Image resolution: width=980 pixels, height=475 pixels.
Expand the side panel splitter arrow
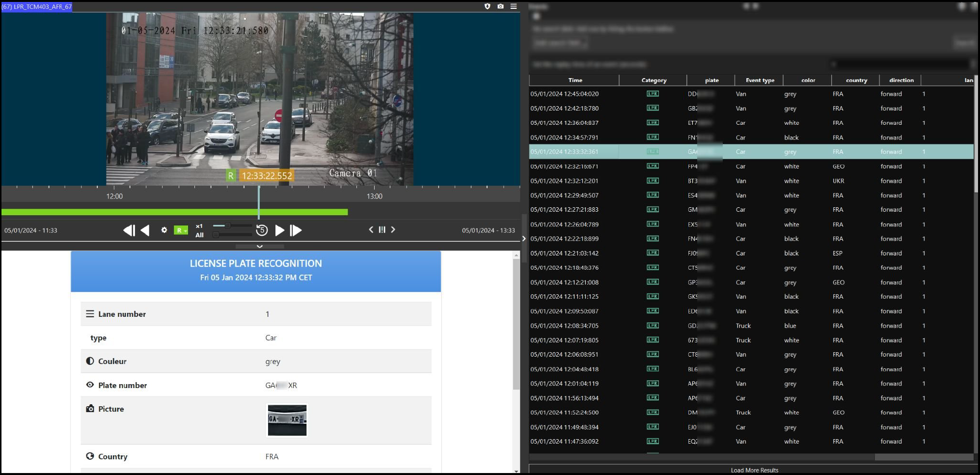click(x=524, y=239)
